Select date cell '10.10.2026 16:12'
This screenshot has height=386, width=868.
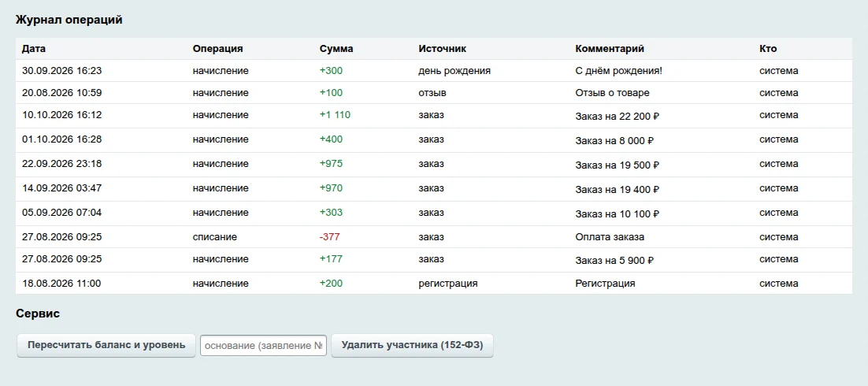(x=62, y=115)
